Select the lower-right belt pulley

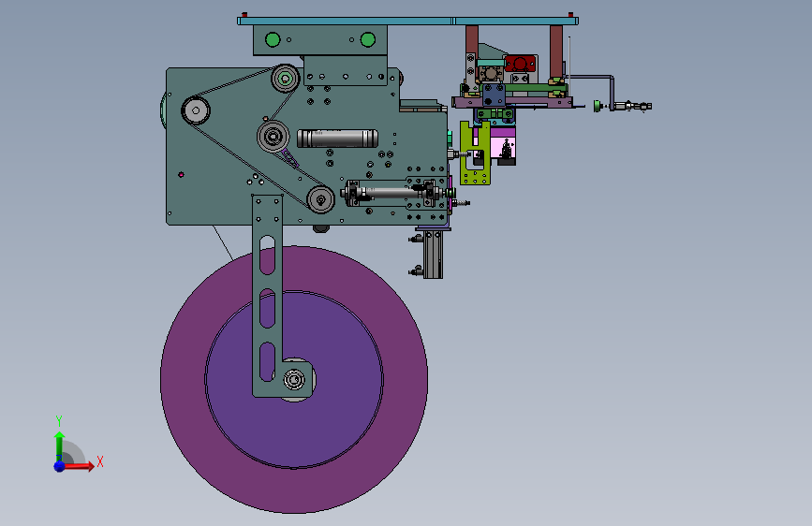click(x=320, y=199)
